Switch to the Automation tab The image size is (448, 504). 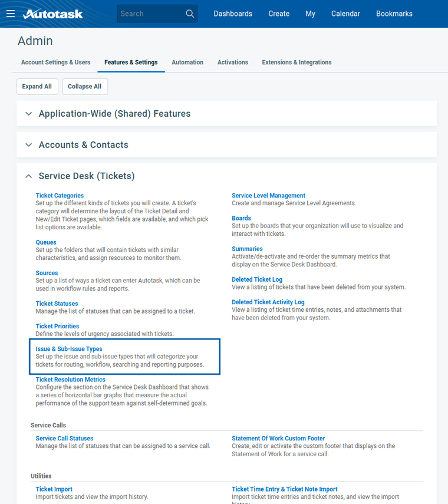(x=187, y=62)
